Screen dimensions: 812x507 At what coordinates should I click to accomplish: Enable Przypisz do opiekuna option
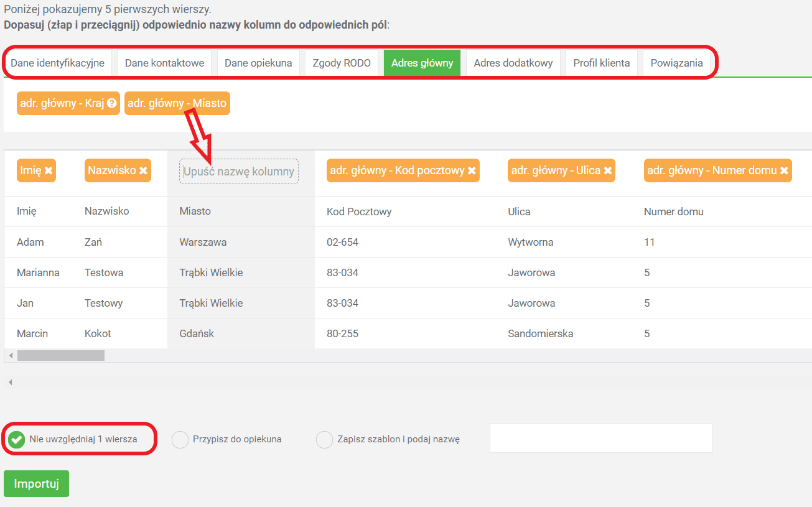[x=180, y=439]
